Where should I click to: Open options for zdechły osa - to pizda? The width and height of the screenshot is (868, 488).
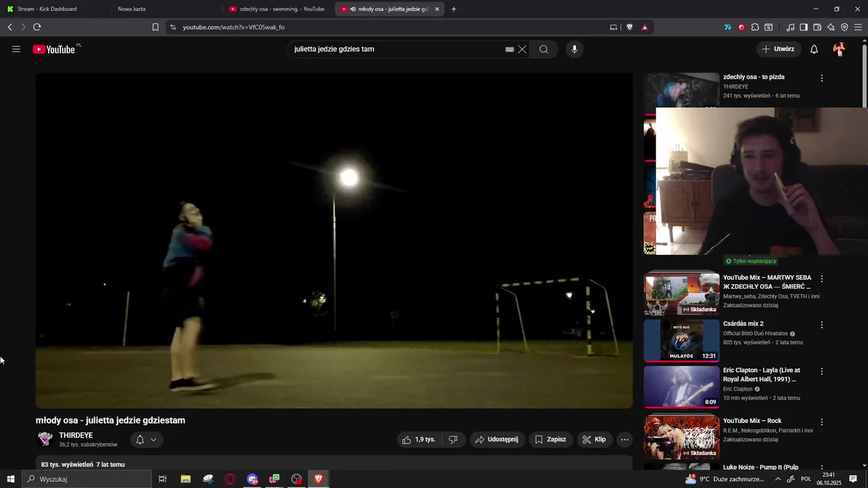click(x=822, y=78)
